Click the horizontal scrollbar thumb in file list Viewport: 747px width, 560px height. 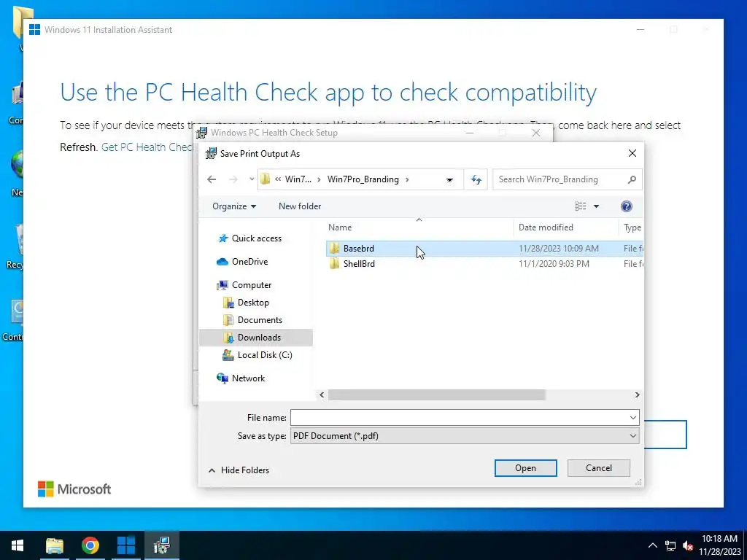[x=436, y=394]
